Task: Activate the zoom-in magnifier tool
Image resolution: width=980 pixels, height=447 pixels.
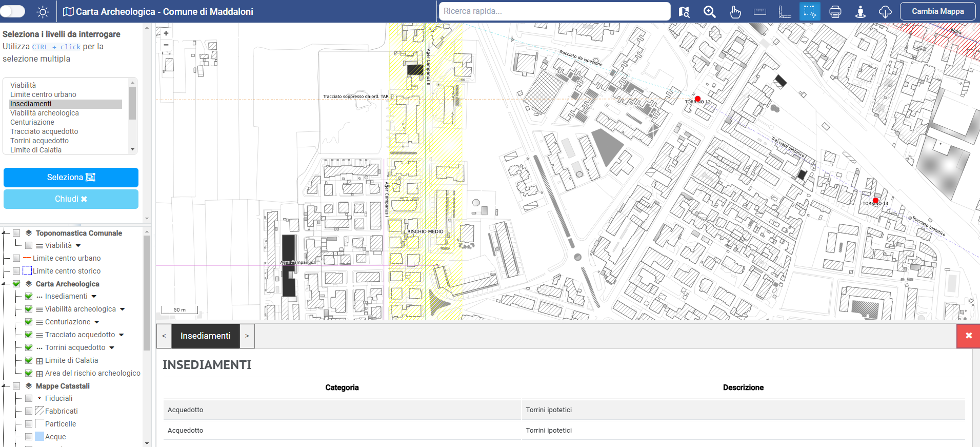Action: click(x=709, y=12)
